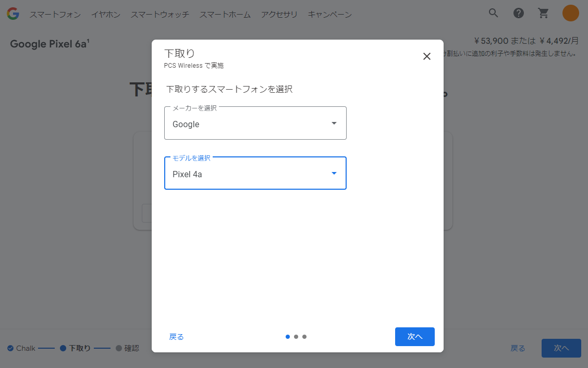588x368 pixels.
Task: Select the third pagination dot
Action: [x=304, y=337]
